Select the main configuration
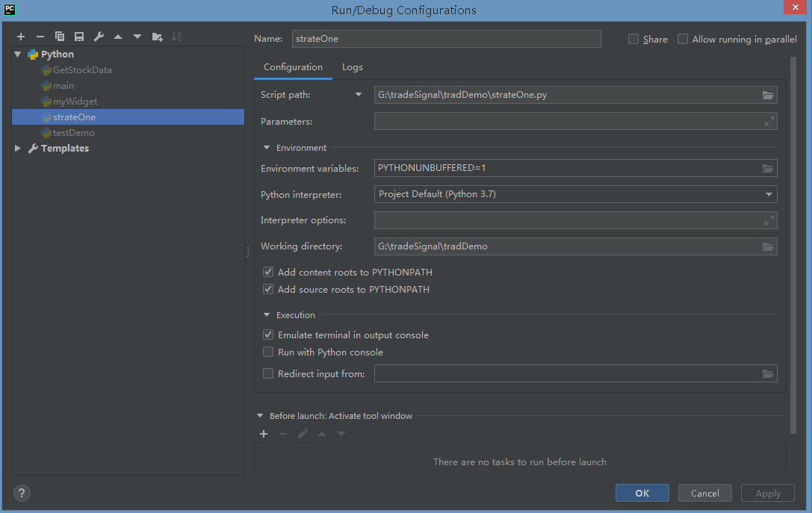 (x=63, y=85)
